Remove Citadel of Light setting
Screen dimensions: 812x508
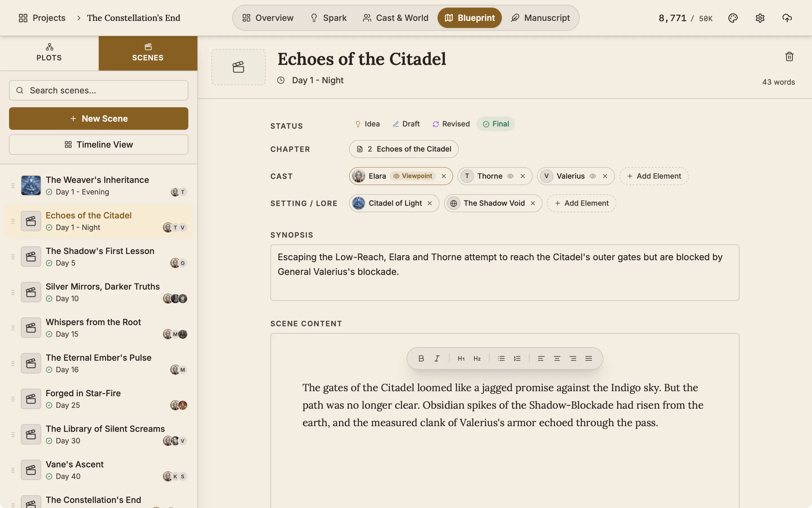click(429, 203)
